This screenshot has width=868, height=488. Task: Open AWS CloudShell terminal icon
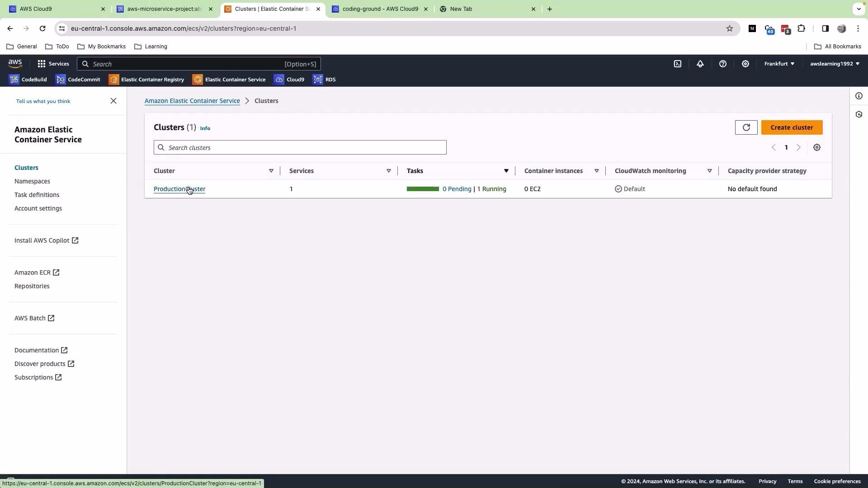[678, 64]
